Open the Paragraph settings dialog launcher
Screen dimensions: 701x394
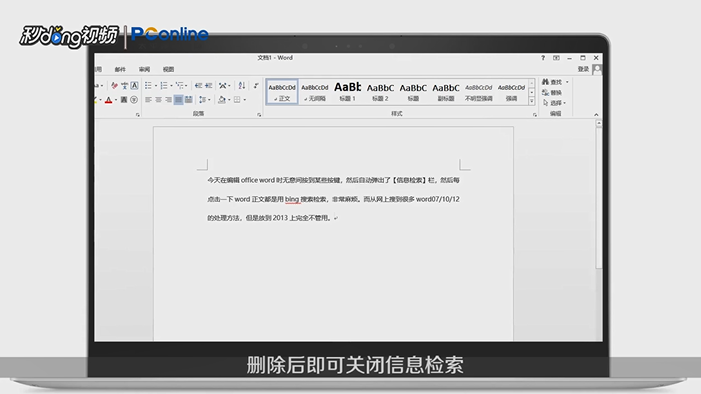(259, 115)
